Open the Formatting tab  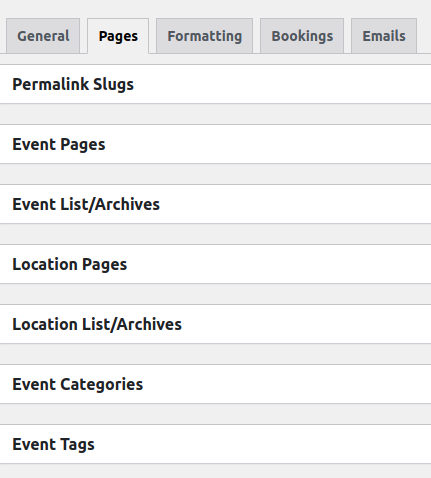point(204,36)
